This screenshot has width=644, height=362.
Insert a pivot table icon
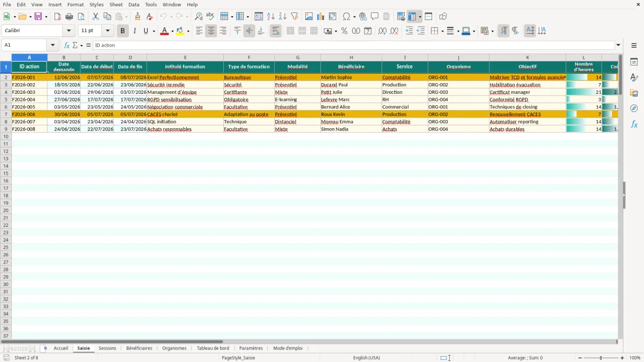(333, 17)
